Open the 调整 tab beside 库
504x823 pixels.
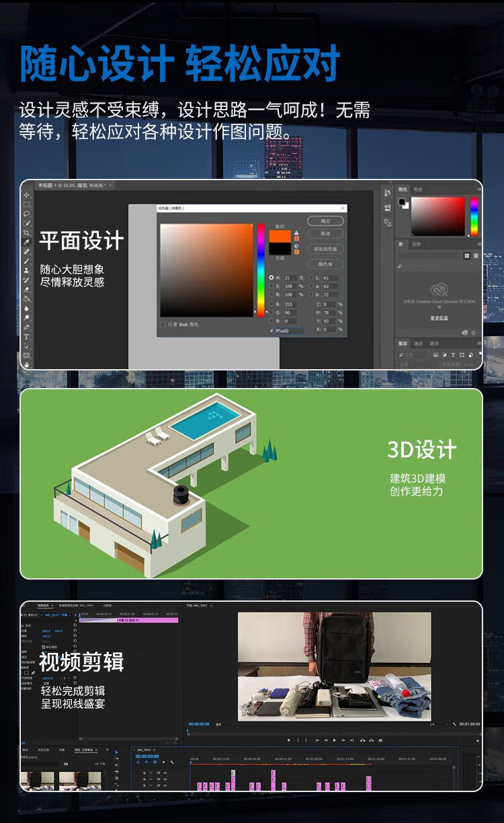point(417,244)
